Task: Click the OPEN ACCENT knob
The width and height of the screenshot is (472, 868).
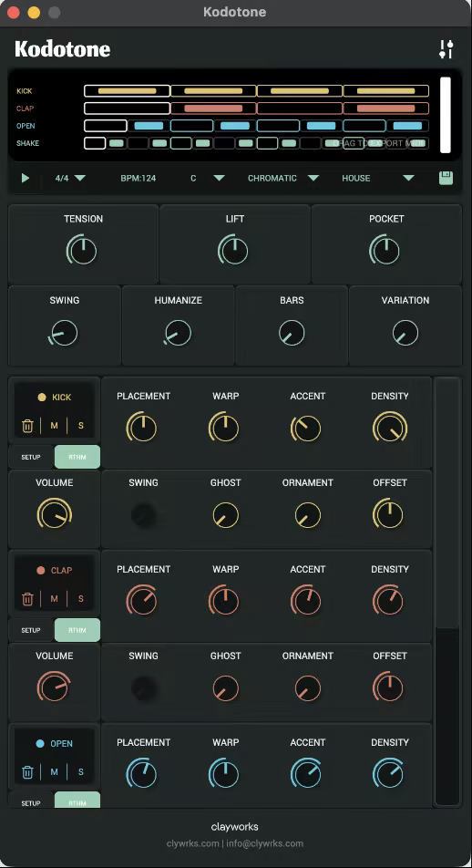Action: (x=306, y=774)
